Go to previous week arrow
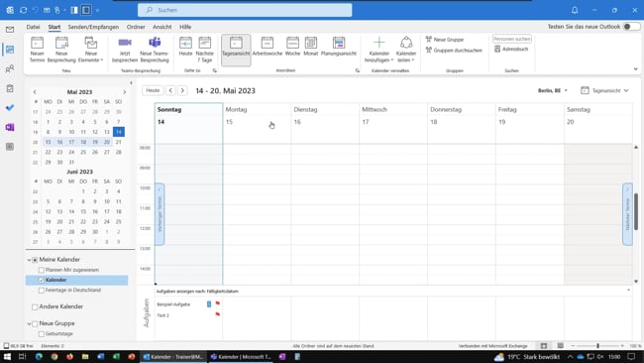The image size is (644, 363). pos(170,90)
